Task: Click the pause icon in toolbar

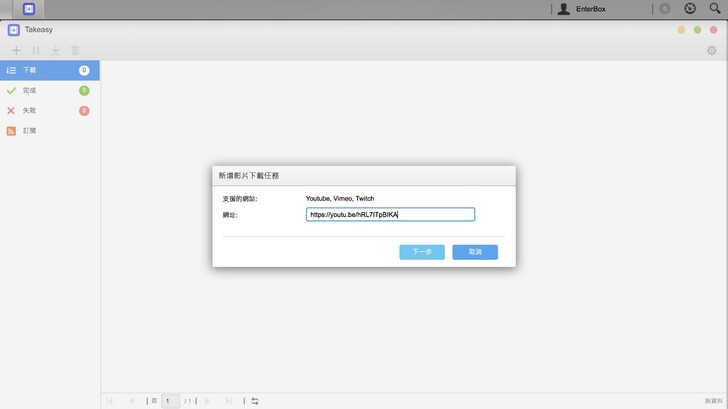Action: pyautogui.click(x=36, y=50)
